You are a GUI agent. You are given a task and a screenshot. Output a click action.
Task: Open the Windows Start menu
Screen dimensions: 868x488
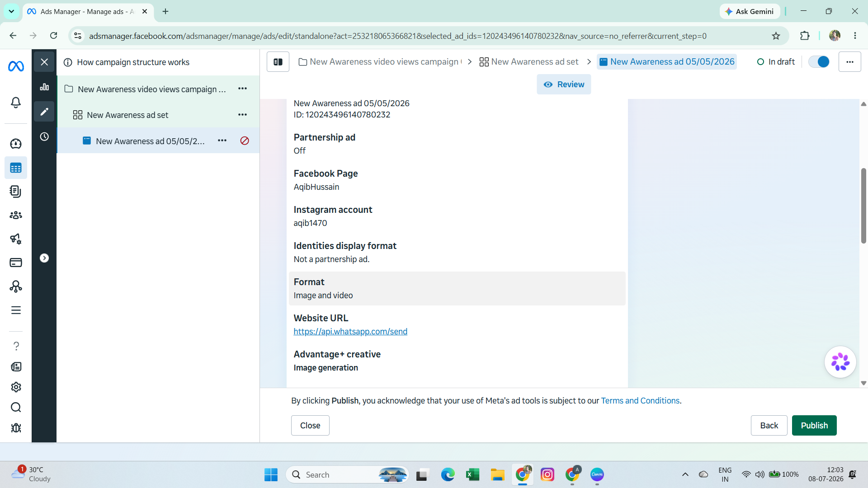point(271,474)
